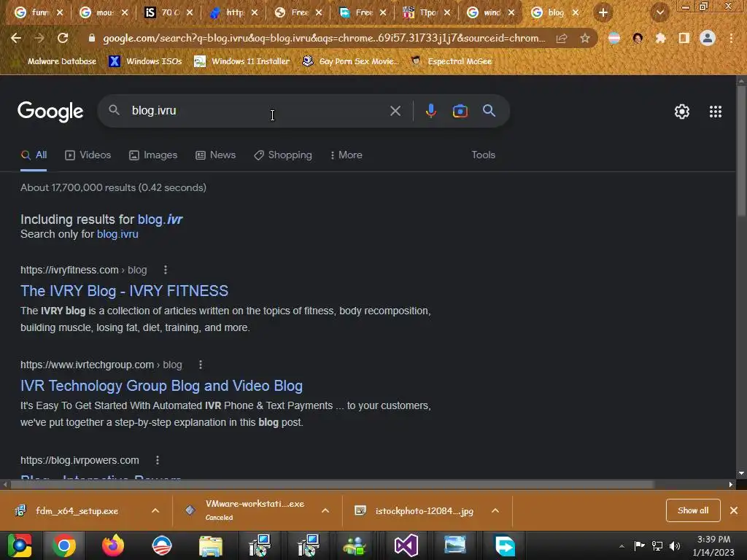747x560 pixels.
Task: Switch to the Videos results tab
Action: tap(88, 155)
